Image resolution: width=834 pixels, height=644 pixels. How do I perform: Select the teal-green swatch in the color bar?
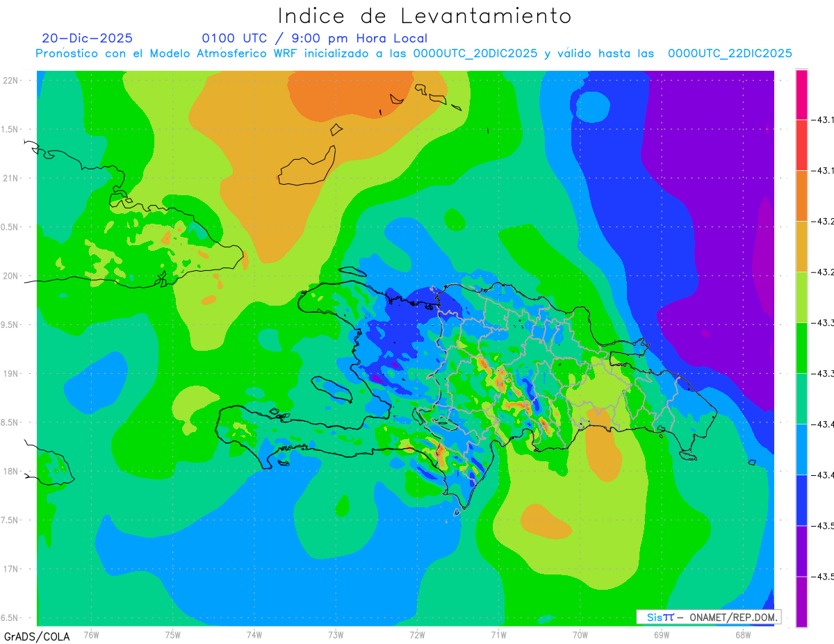801,399
